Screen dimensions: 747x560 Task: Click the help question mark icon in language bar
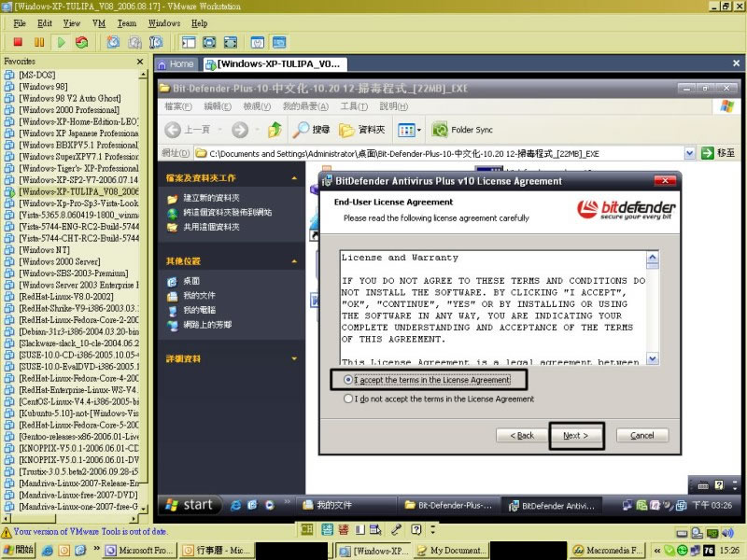point(416,529)
